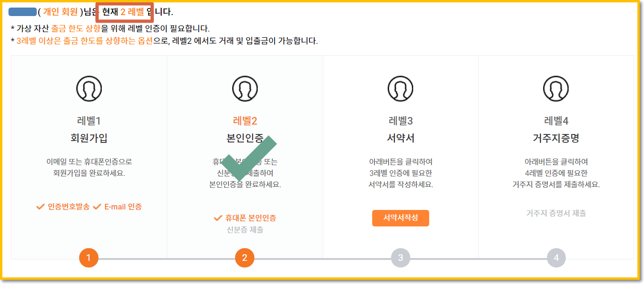
Task: Click the 레벨1 member avatar icon
Action: [89, 87]
